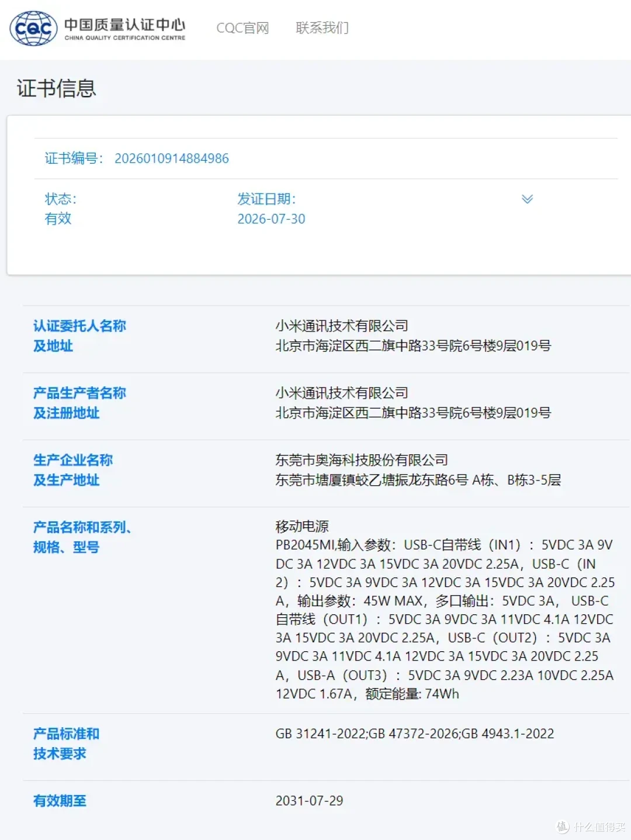Select issue date 2026-07-30

click(271, 219)
